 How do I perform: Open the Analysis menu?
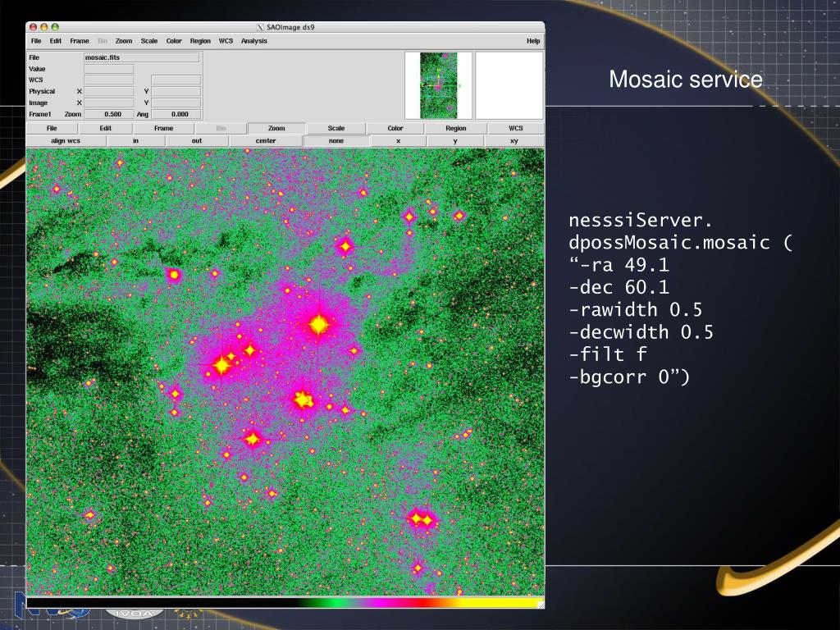[254, 41]
